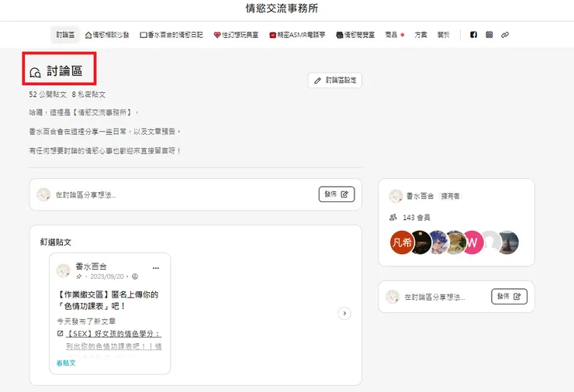The height and width of the screenshot is (392, 574).
Task: Click the main 在討論區分享想法 input field
Action: tap(195, 194)
